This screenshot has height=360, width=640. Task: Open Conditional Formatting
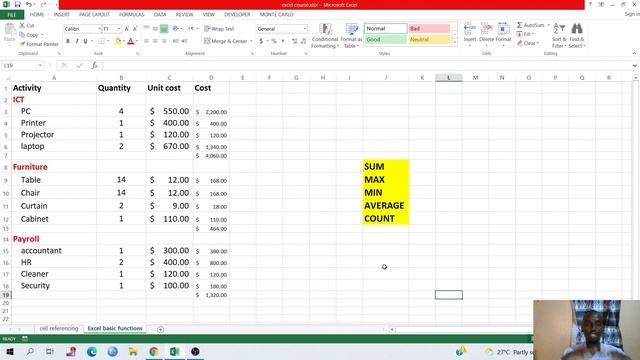(325, 36)
